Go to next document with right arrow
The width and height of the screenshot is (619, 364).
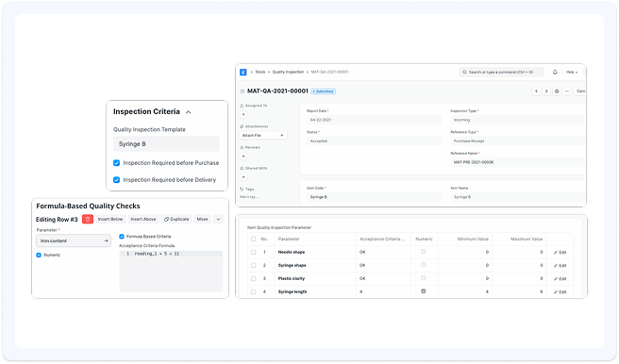546,91
